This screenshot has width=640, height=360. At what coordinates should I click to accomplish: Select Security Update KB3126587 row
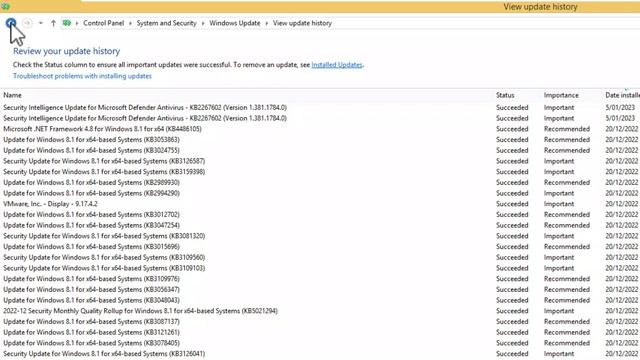click(x=320, y=161)
